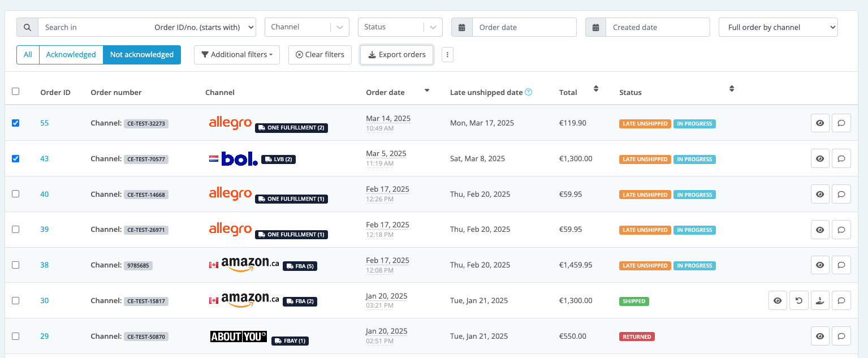View order 38 with eye icon
Image resolution: width=868 pixels, height=358 pixels.
click(x=820, y=265)
